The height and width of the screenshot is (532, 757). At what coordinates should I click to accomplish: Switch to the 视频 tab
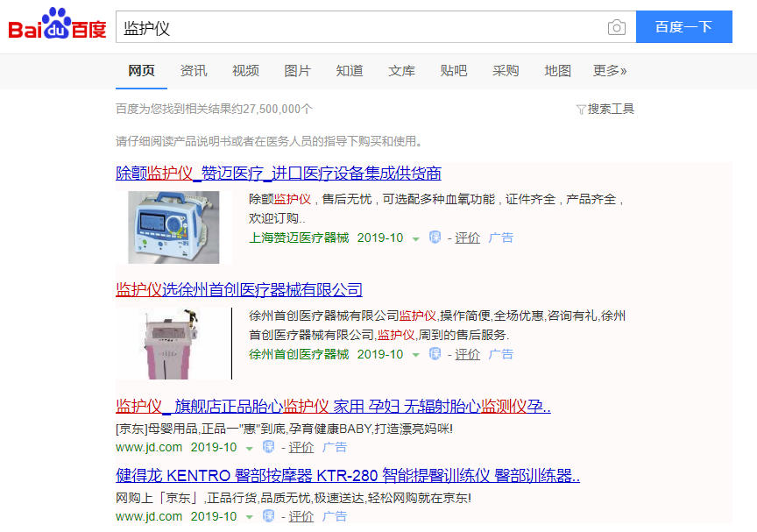pyautogui.click(x=245, y=71)
